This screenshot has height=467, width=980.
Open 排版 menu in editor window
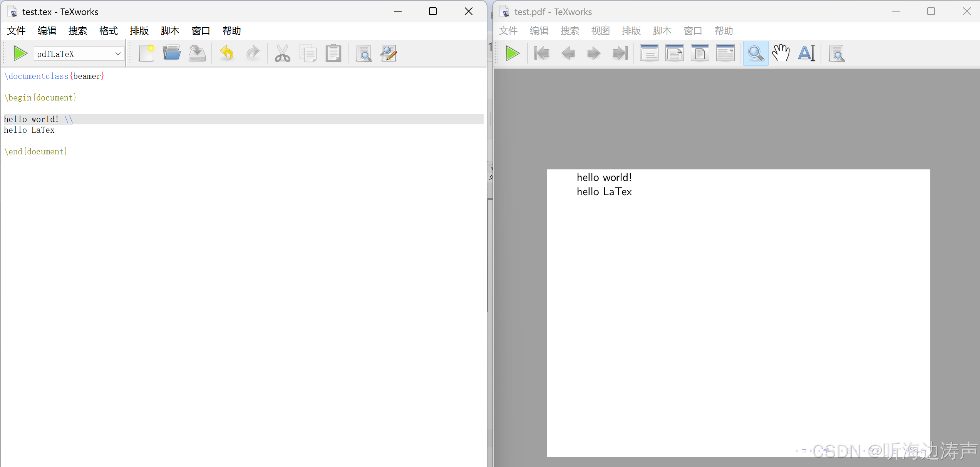[139, 31]
